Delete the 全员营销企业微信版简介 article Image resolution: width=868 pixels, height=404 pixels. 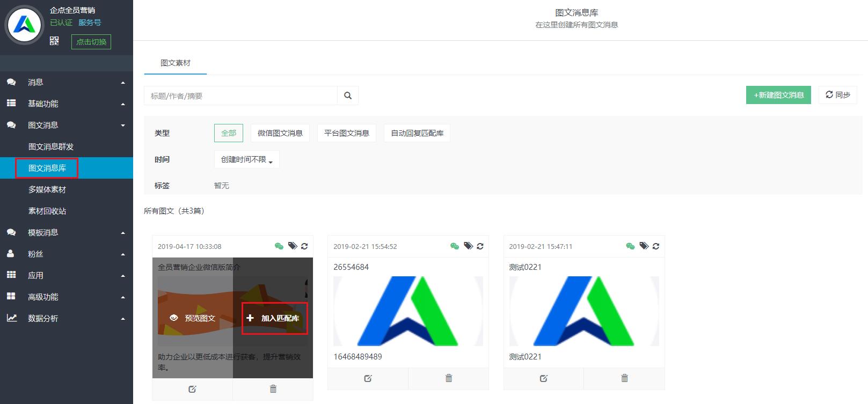pyautogui.click(x=273, y=389)
